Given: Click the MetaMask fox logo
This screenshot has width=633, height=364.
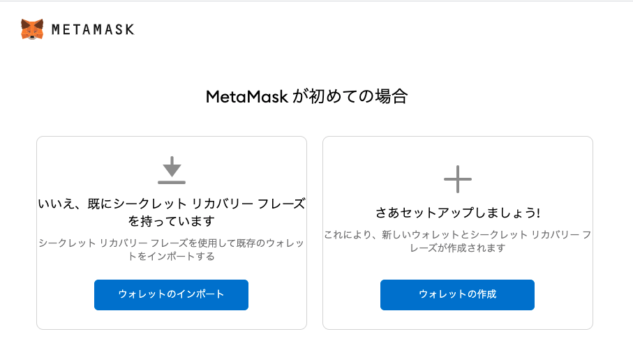Looking at the screenshot, I should 32,29.
